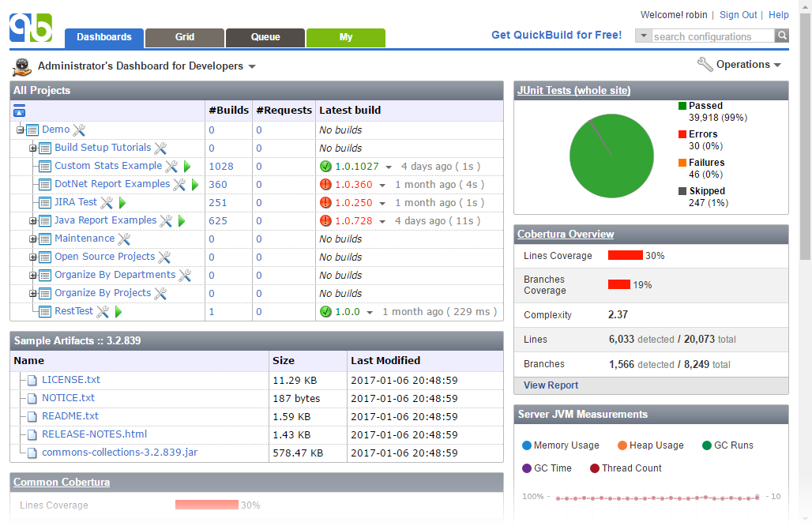Open tools icon for RestTest
Viewport: 812px width, 526px height.
pyautogui.click(x=103, y=312)
